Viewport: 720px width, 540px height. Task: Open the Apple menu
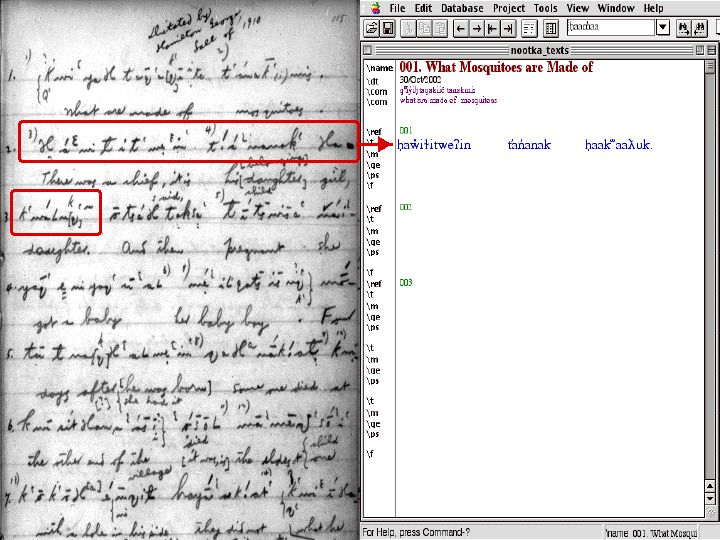(x=376, y=8)
